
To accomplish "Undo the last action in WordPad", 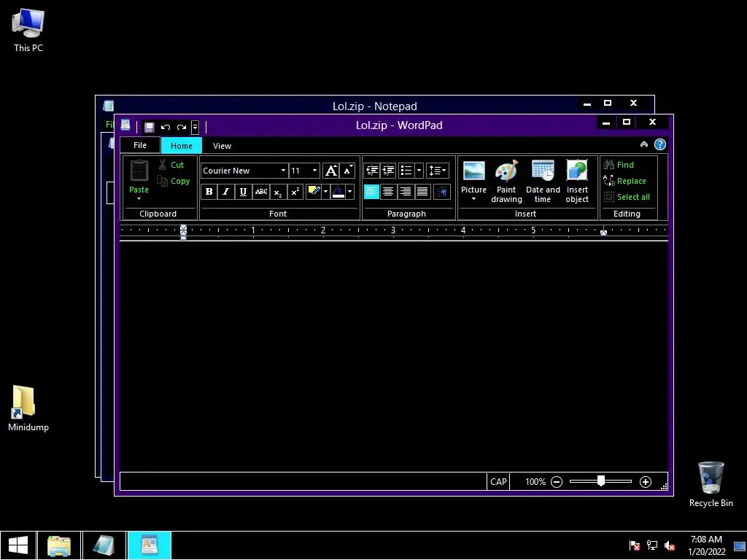I will coord(166,127).
